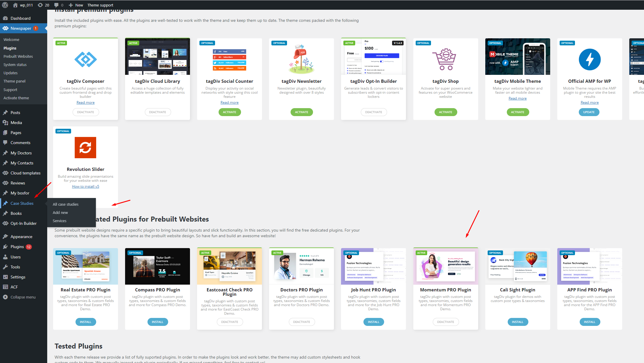Select Services in Case Studies flyout
The width and height of the screenshot is (644, 363).
[x=59, y=221]
